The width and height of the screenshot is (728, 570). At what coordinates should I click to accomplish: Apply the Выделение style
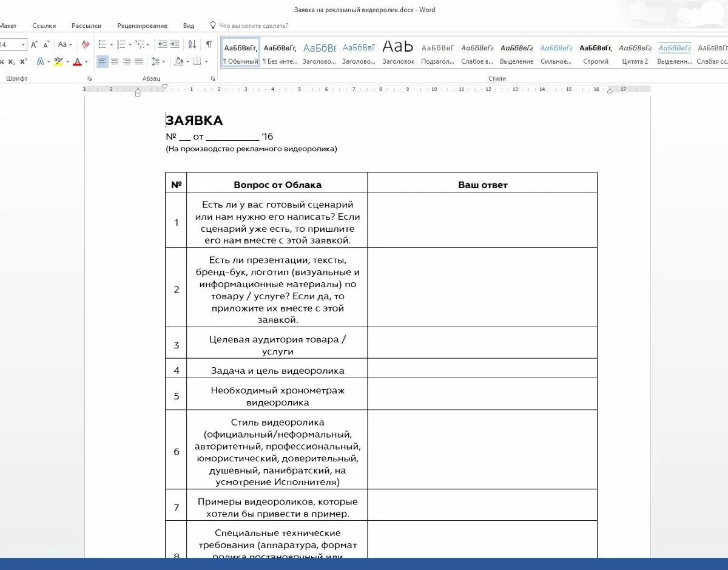coord(517,53)
